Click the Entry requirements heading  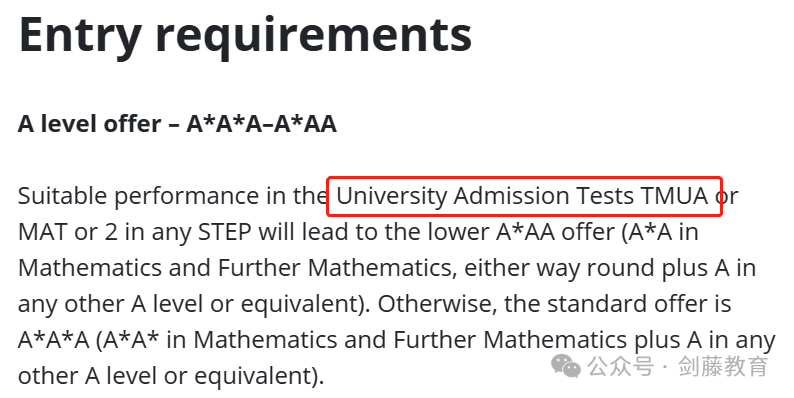[245, 35]
